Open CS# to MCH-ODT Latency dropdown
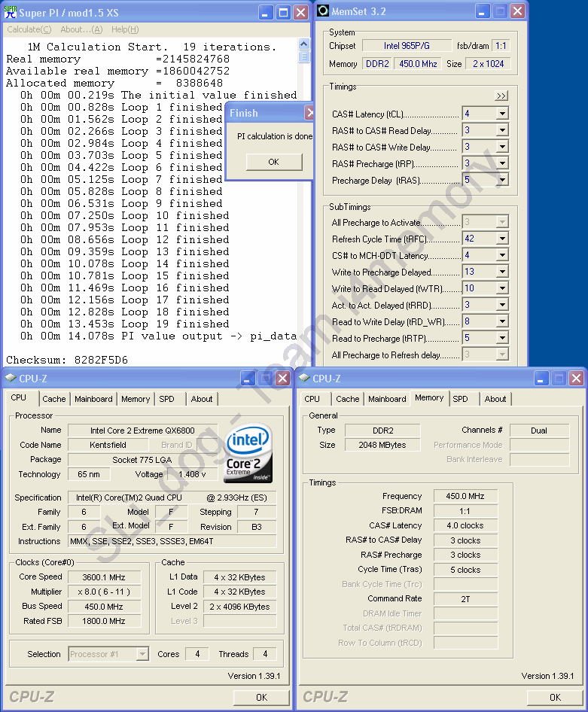 [x=502, y=255]
